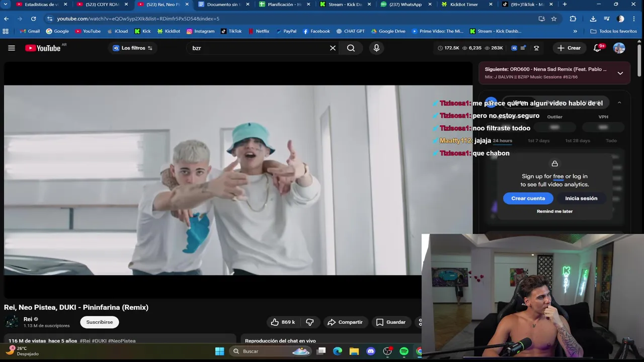Open Chrome three-dot menu
The width and height of the screenshot is (644, 362).
tap(634, 19)
